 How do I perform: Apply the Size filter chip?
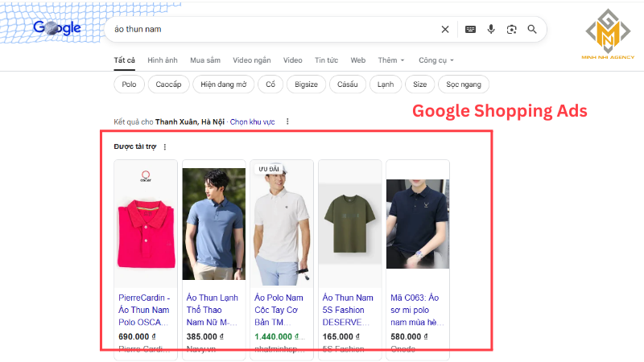(x=419, y=84)
